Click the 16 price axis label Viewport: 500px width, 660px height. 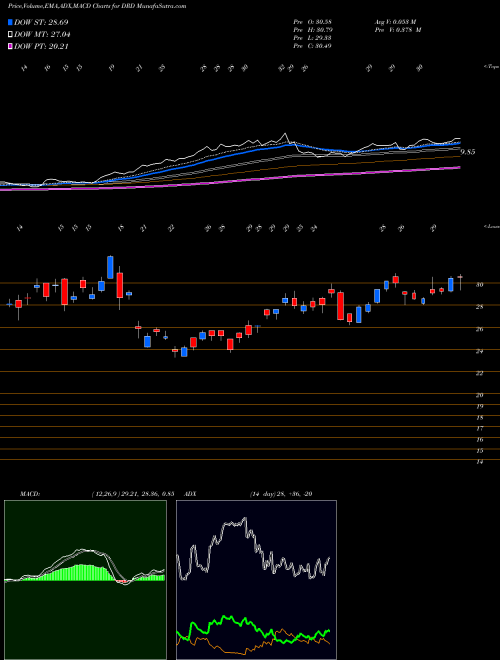[x=479, y=439]
